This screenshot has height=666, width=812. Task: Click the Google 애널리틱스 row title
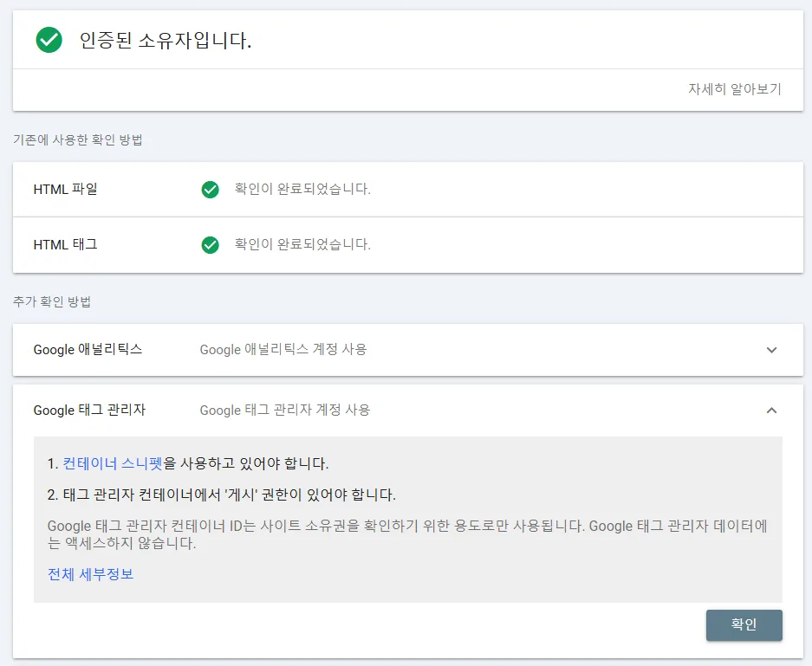88,349
